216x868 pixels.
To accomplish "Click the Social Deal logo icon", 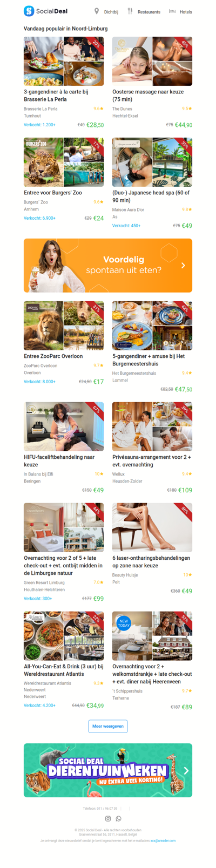I will pos(29,11).
